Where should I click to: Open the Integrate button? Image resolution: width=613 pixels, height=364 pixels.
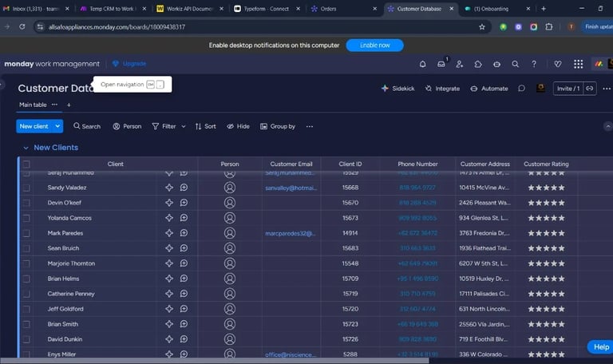[442, 89]
